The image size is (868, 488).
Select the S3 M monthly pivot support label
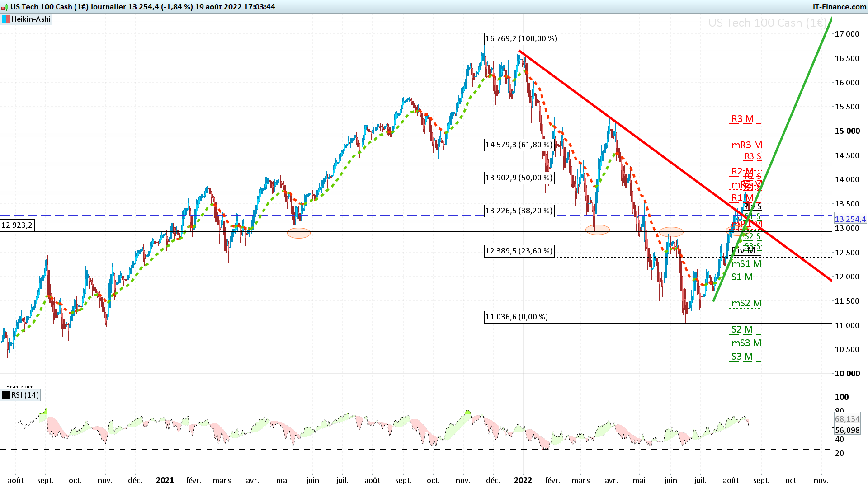(742, 357)
